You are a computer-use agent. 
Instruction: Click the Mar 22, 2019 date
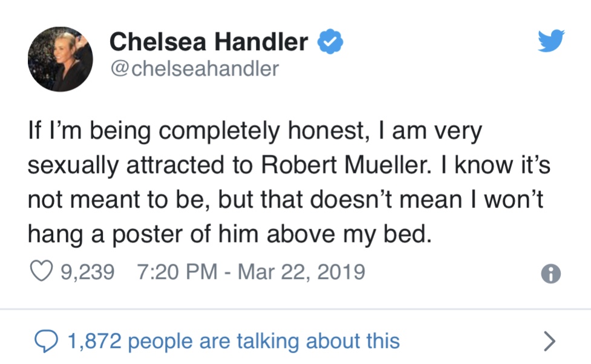coord(301,271)
